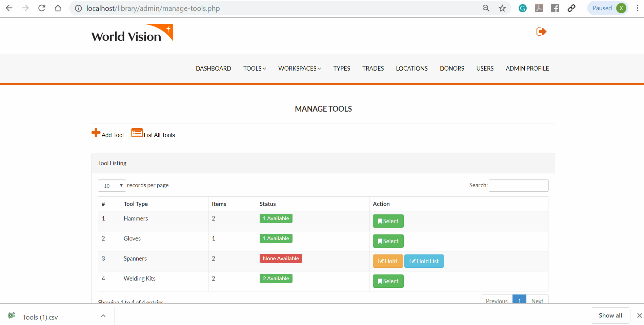Reload the page with refresh icon
The height and width of the screenshot is (325, 644).
pos(42,8)
